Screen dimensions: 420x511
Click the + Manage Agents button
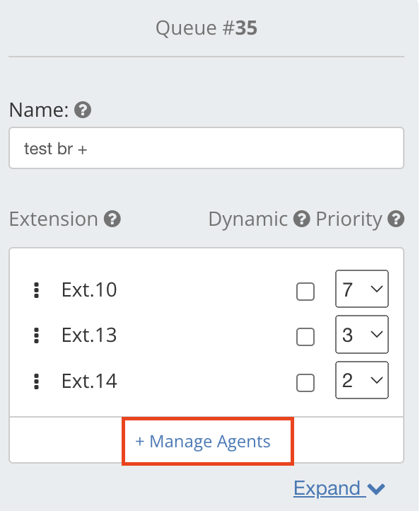tap(208, 441)
